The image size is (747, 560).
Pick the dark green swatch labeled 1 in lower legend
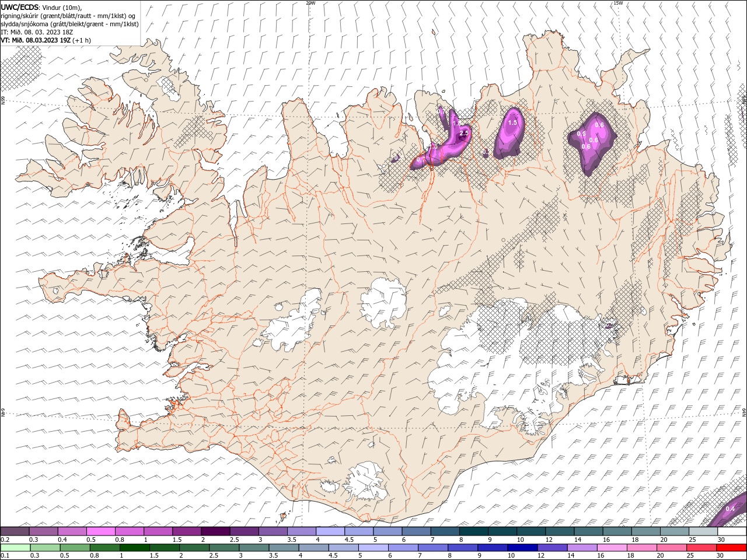coord(135,548)
